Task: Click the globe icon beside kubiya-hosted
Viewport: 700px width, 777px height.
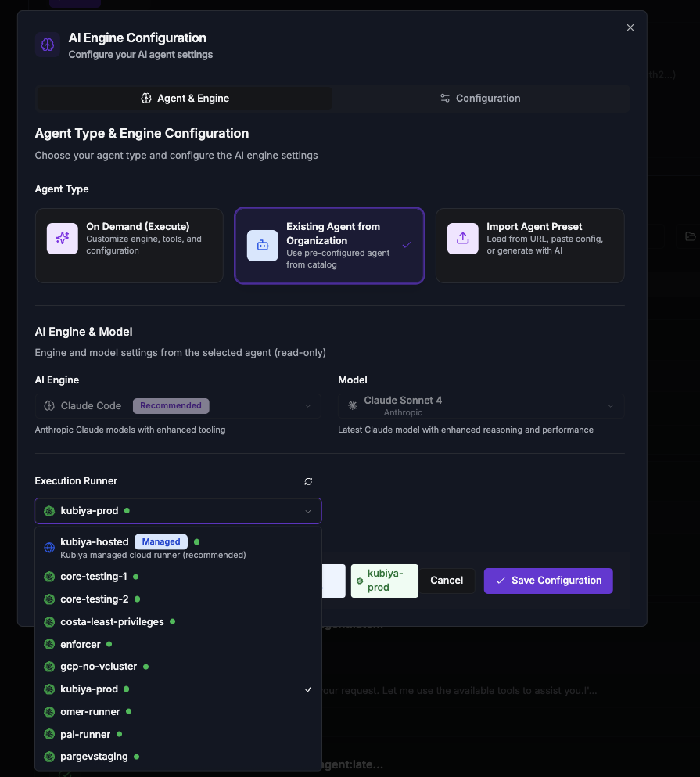Action: point(49,548)
